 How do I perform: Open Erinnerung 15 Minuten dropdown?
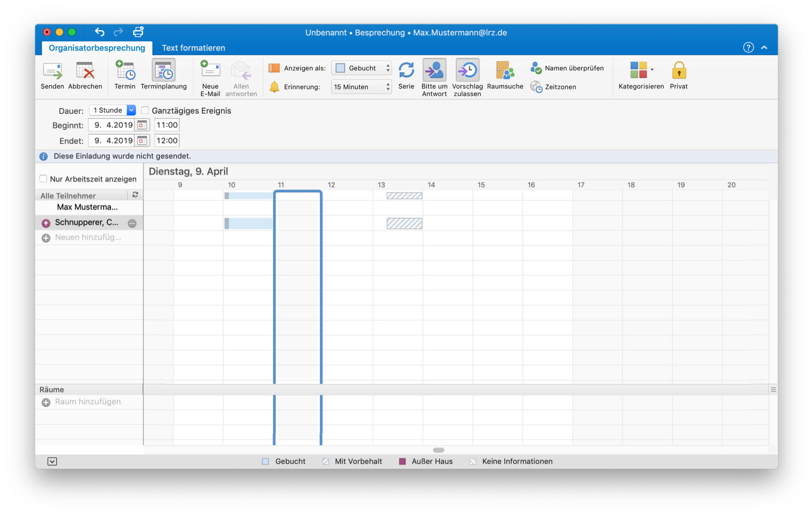coord(361,87)
